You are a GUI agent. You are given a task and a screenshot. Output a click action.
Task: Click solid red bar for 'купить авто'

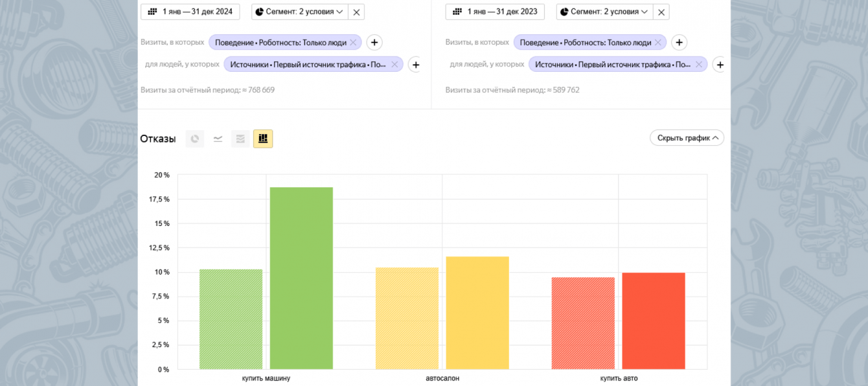point(654,321)
